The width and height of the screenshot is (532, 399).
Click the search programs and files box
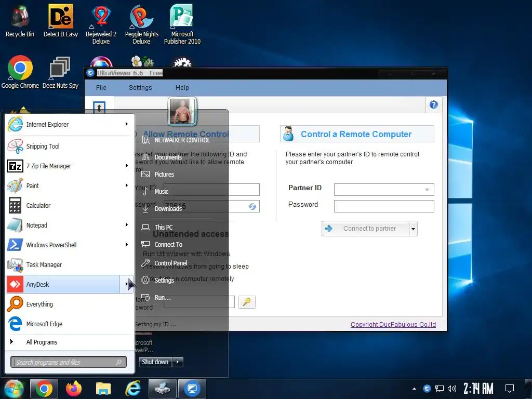point(69,362)
